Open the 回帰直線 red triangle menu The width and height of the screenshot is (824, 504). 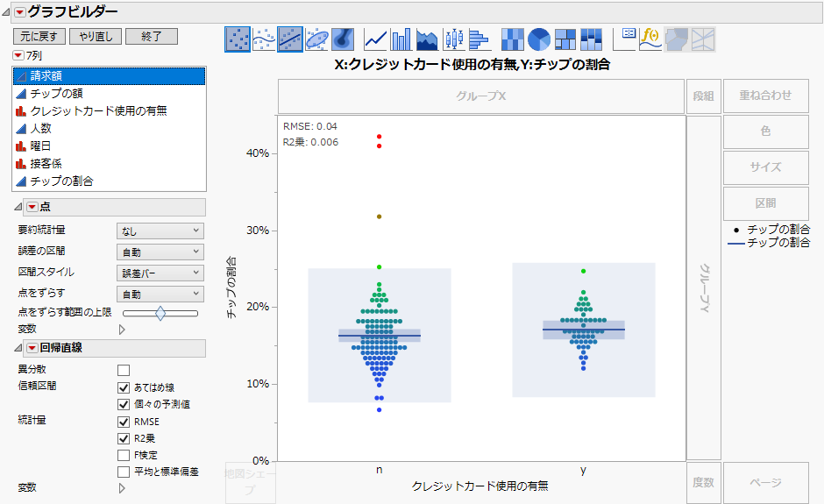coord(32,348)
